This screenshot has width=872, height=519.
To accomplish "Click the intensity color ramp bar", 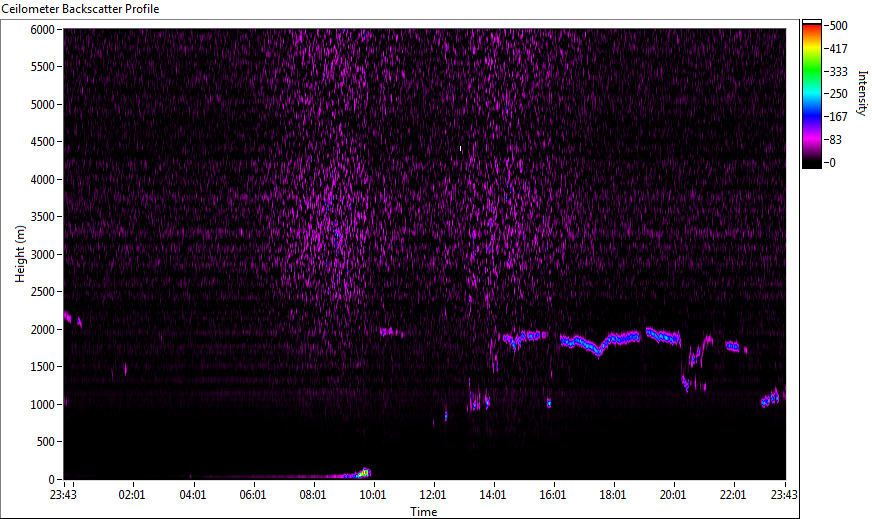I will click(811, 94).
